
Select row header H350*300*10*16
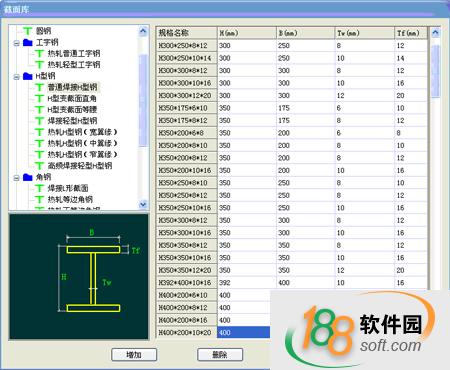coord(186,233)
